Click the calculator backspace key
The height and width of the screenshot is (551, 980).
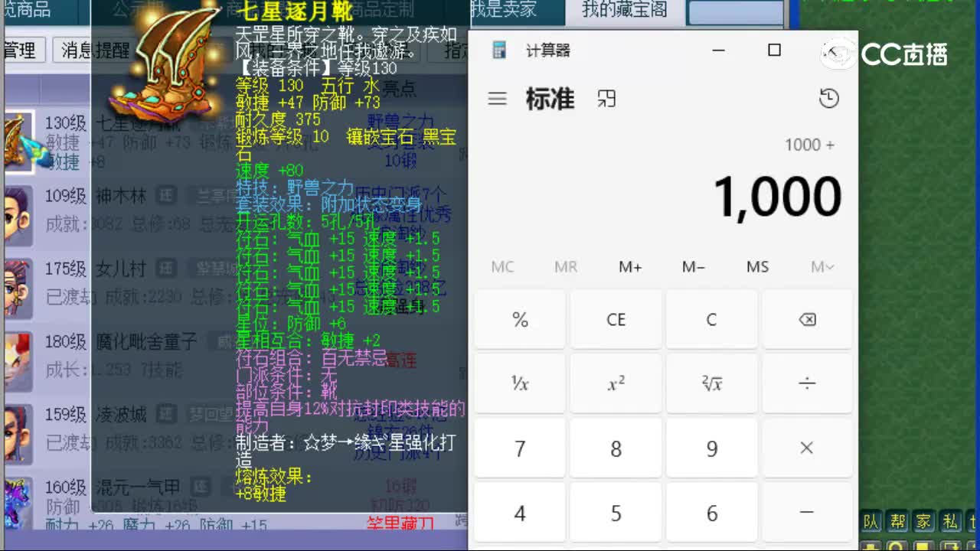coord(807,320)
